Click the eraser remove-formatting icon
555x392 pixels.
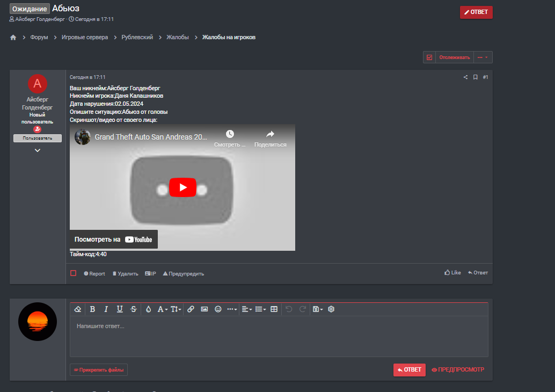click(x=78, y=309)
